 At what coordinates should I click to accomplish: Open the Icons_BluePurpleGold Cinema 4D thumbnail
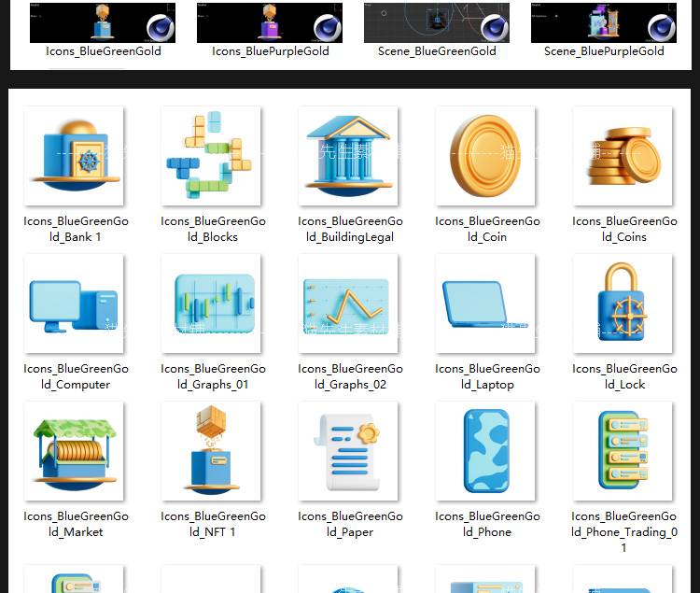[x=270, y=22]
